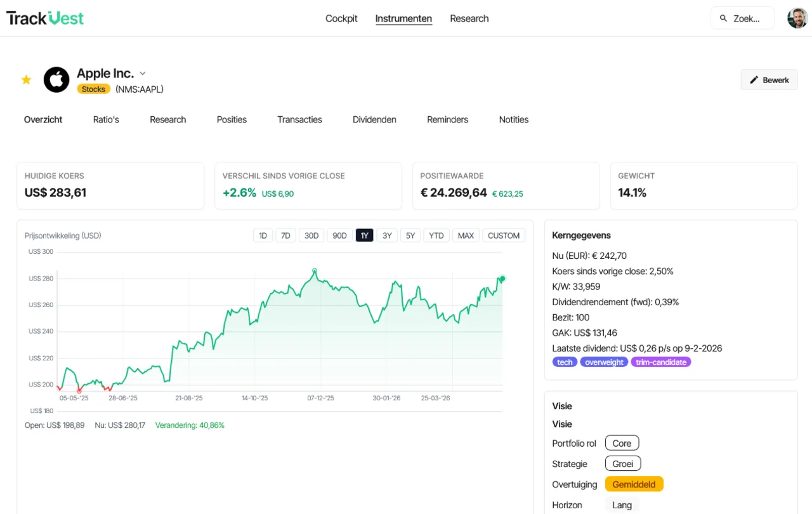Click the Apple company logo

56,80
